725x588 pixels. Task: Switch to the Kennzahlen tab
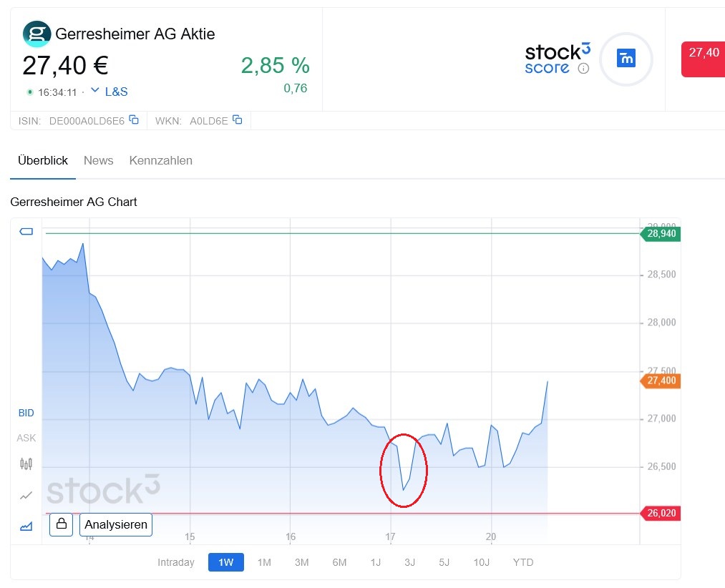[161, 160]
